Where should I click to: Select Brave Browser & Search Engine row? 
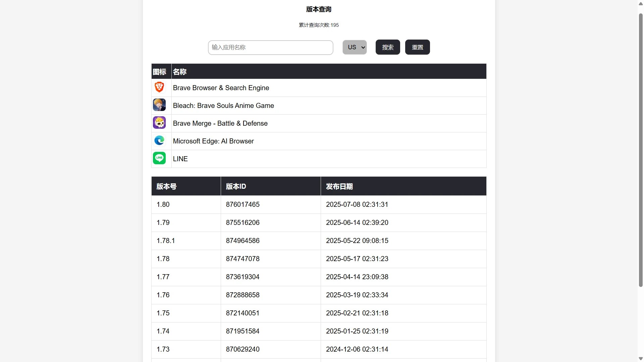[x=221, y=88]
